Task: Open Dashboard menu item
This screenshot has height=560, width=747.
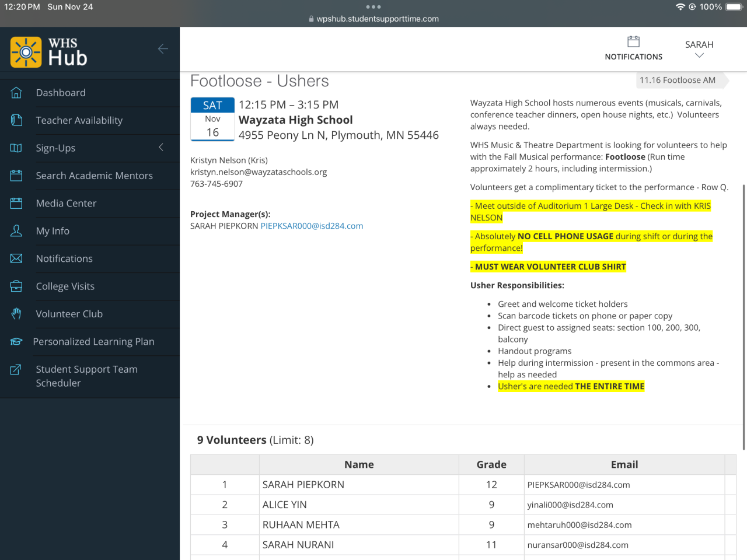Action: click(x=90, y=93)
